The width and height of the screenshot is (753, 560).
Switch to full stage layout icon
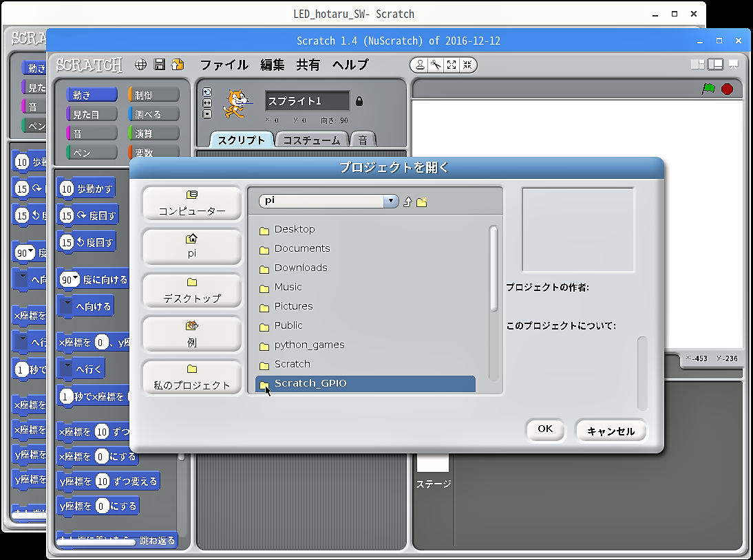point(716,64)
